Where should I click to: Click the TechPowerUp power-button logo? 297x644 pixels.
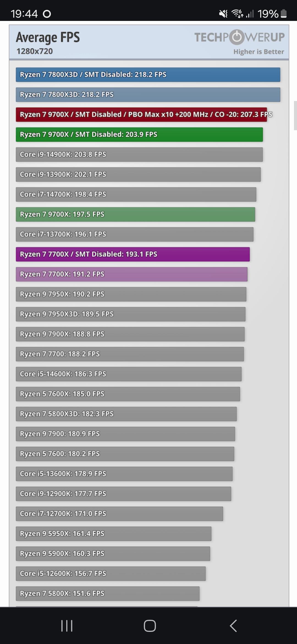tap(237, 37)
